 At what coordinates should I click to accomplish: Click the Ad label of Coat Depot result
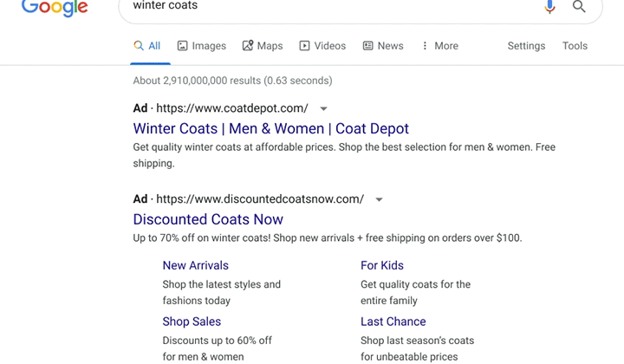[x=140, y=108]
